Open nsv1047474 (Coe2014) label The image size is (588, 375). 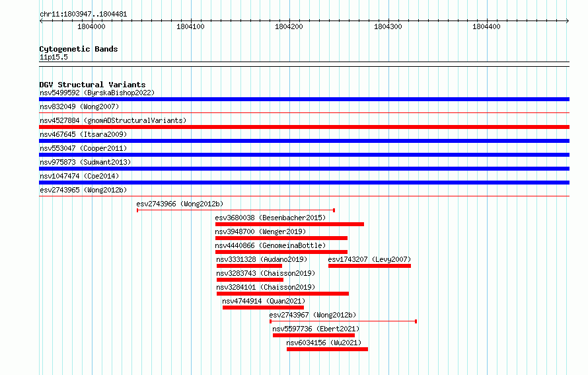[79, 176]
